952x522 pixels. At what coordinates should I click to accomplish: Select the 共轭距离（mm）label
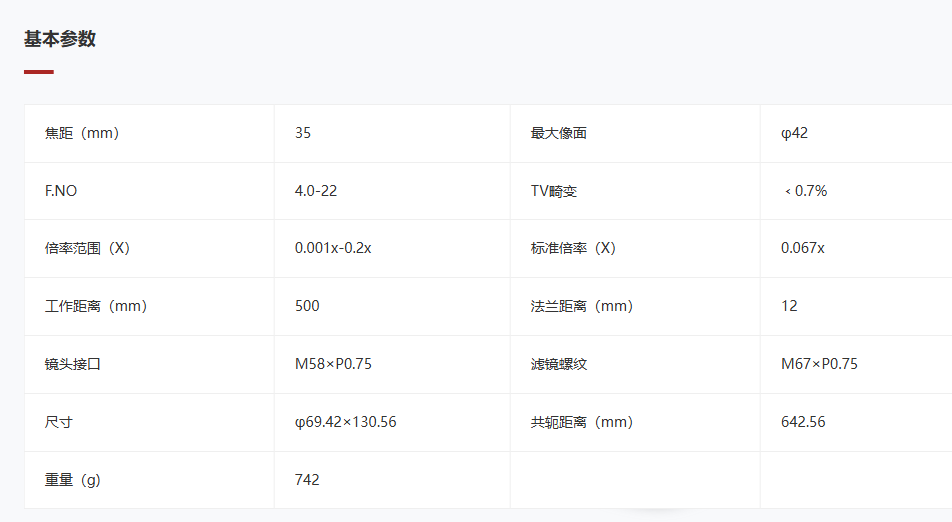tap(582, 422)
